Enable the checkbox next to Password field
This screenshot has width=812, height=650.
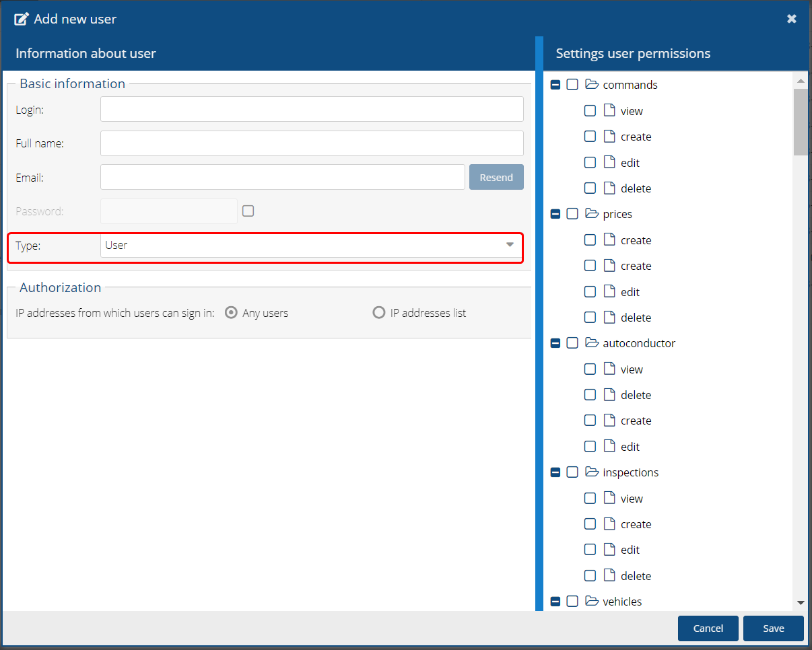[x=248, y=211]
